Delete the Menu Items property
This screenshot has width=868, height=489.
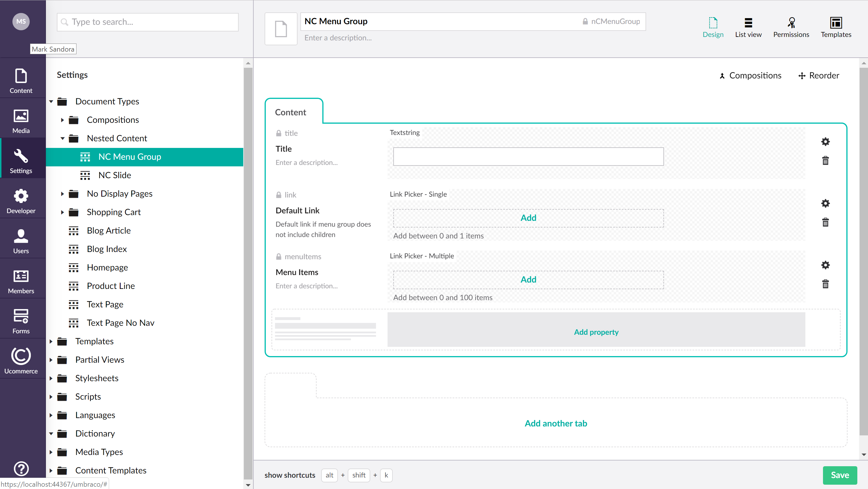[825, 284]
